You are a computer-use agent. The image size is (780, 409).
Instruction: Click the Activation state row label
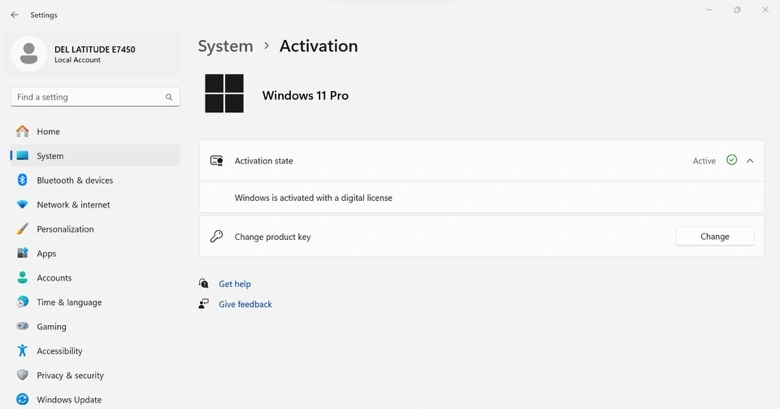pyautogui.click(x=264, y=161)
